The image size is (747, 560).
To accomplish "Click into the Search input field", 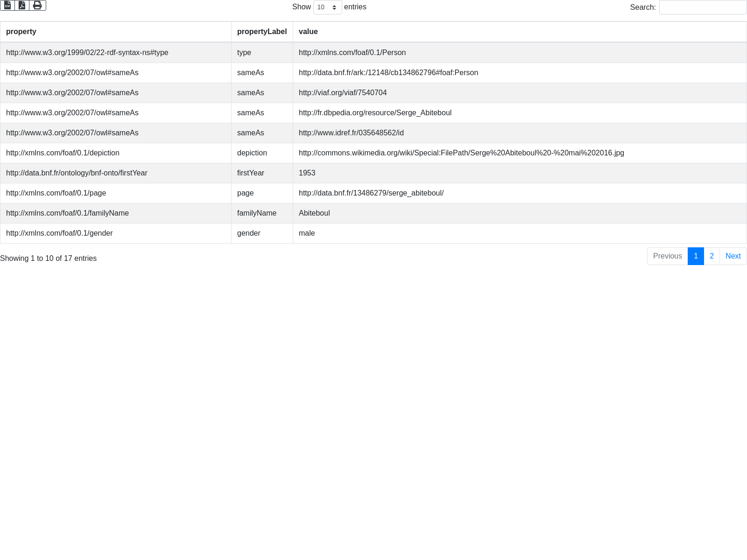I will [702, 7].
